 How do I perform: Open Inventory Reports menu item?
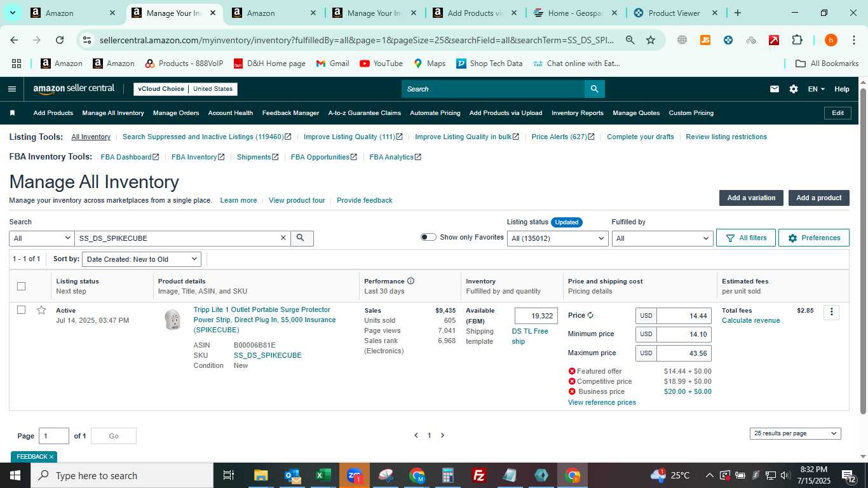click(x=578, y=113)
